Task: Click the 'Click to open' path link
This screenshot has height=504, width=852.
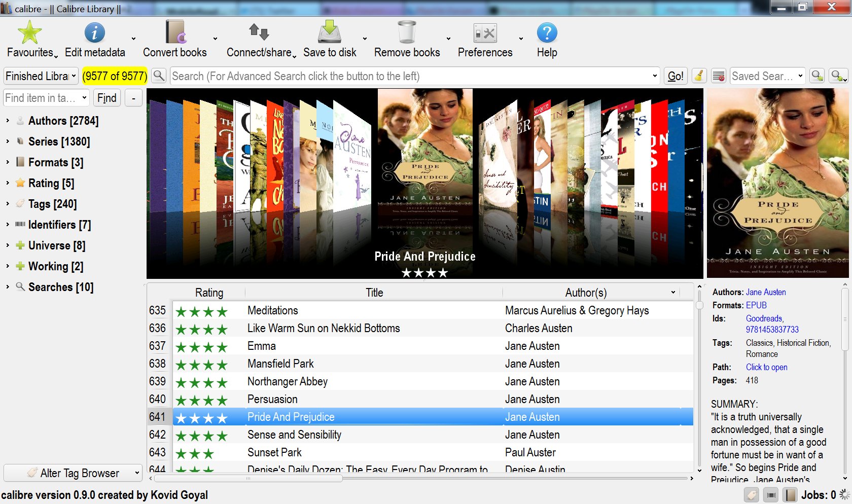Action: coord(766,367)
